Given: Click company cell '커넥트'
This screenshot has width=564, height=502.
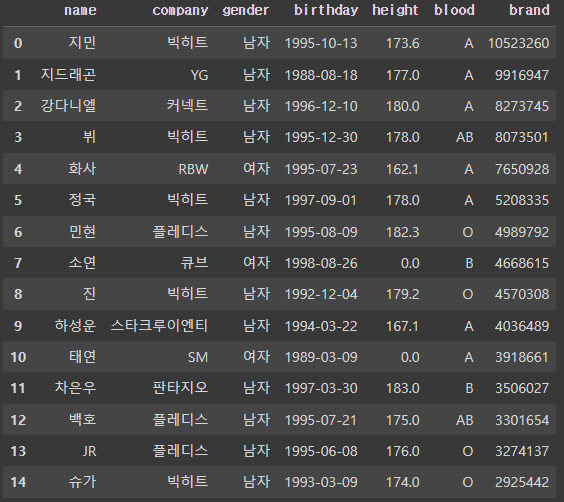Looking at the screenshot, I should [x=187, y=106].
